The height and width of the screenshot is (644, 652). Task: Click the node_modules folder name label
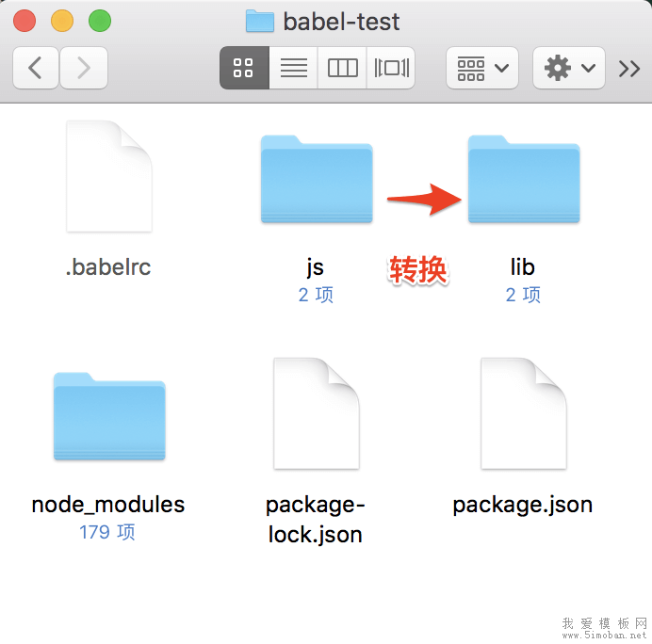point(108,505)
